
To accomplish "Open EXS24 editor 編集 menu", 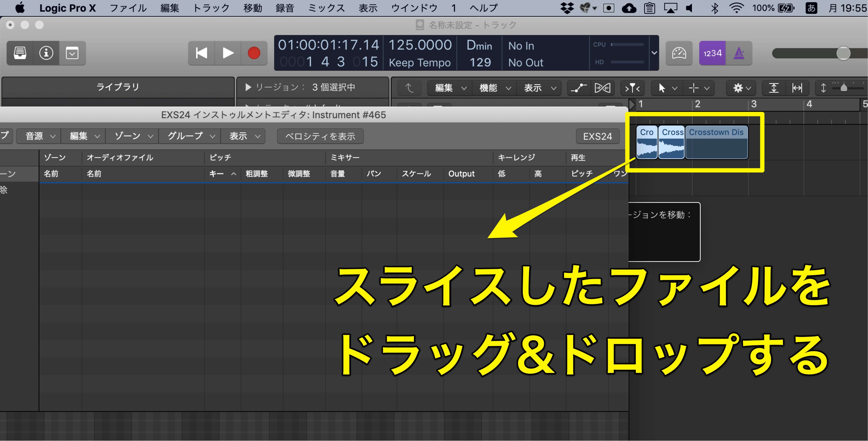I will (x=83, y=136).
